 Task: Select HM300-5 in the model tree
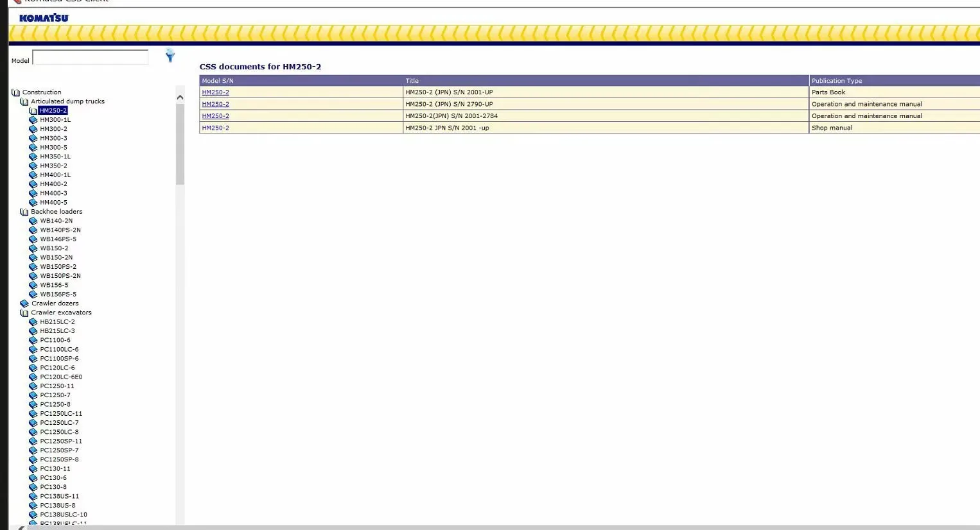coord(53,148)
